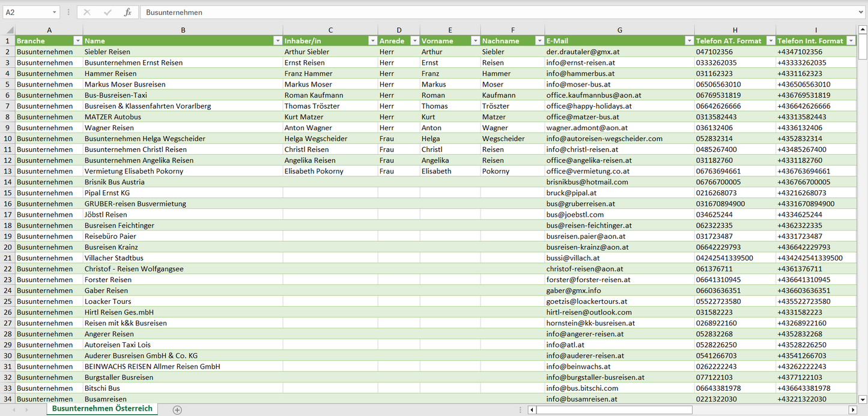Click the Enter checkmark icon in formula bar

108,12
